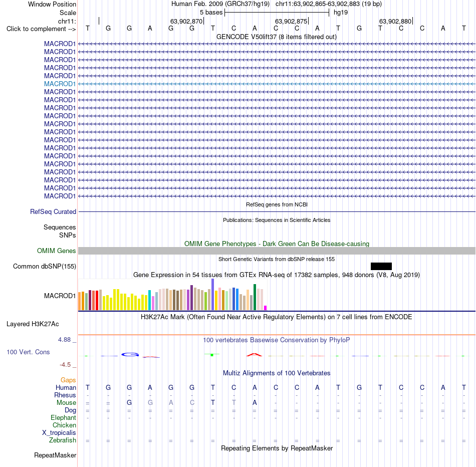Click the gray OMIM Genes item bar
Viewport: 476px width, 467px height.
277,251
